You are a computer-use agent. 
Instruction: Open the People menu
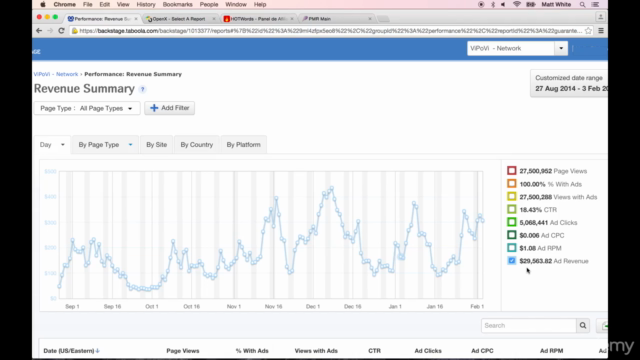pos(209,4)
